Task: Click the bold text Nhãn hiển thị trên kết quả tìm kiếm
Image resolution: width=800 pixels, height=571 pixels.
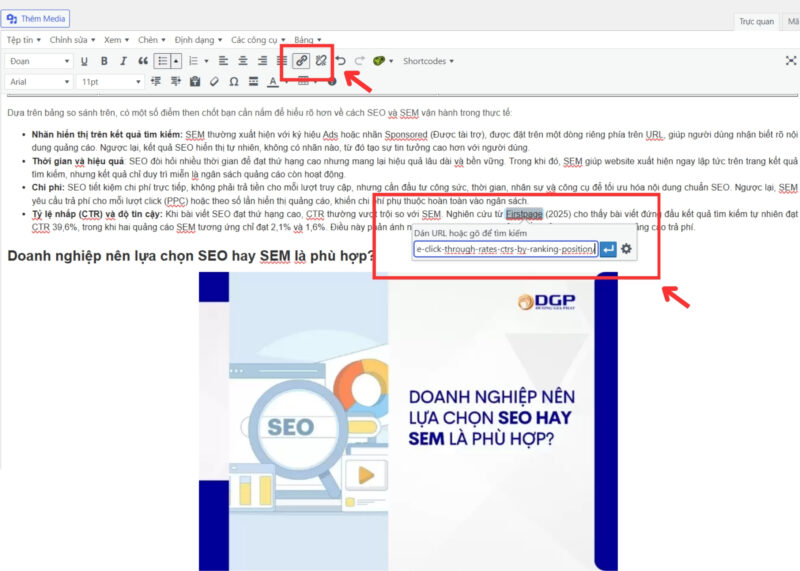Action: [107, 135]
